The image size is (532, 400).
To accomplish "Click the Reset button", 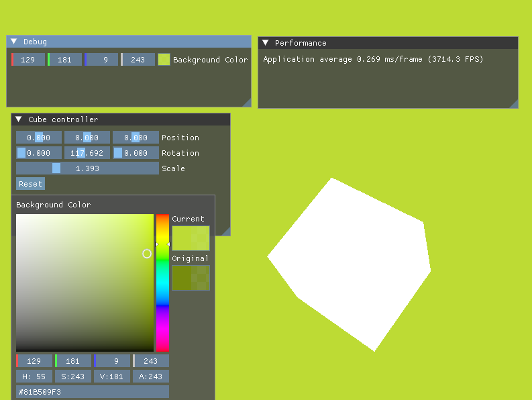I will point(31,184).
